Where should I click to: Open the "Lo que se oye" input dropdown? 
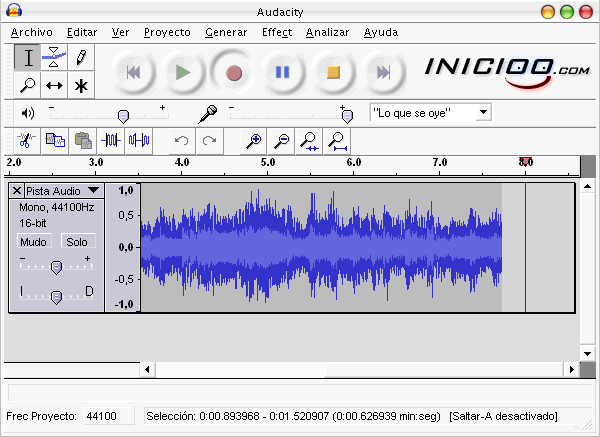coord(483,113)
